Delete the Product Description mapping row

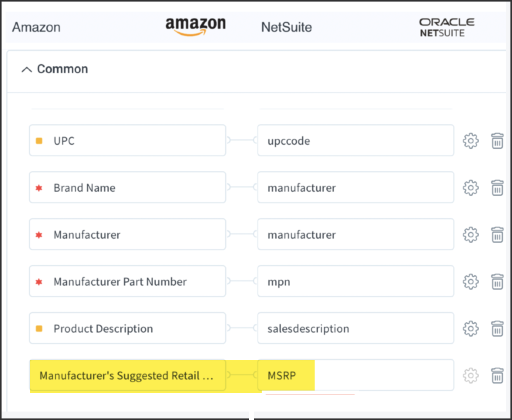[x=497, y=329]
